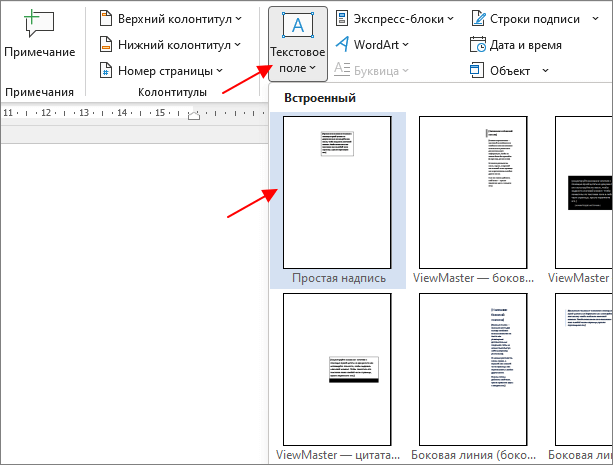613x465 pixels.
Task: Click the Буквица drop cap icon
Action: click(x=342, y=70)
